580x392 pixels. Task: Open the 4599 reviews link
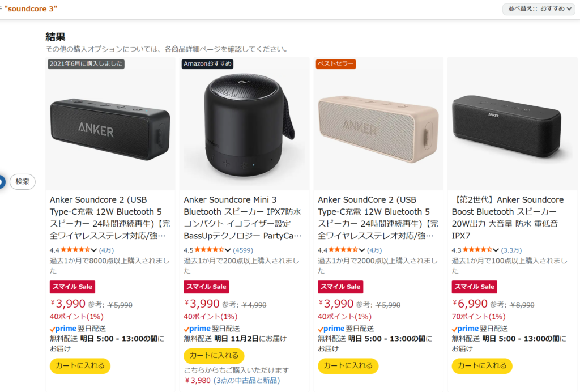244,250
